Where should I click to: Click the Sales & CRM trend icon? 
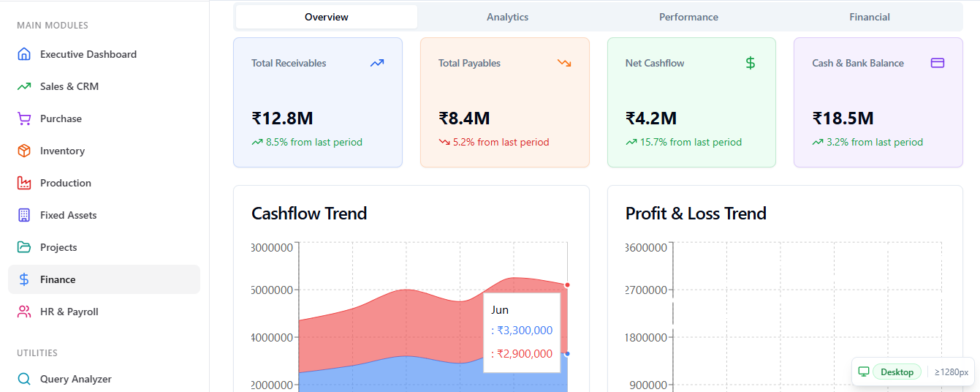tap(24, 86)
